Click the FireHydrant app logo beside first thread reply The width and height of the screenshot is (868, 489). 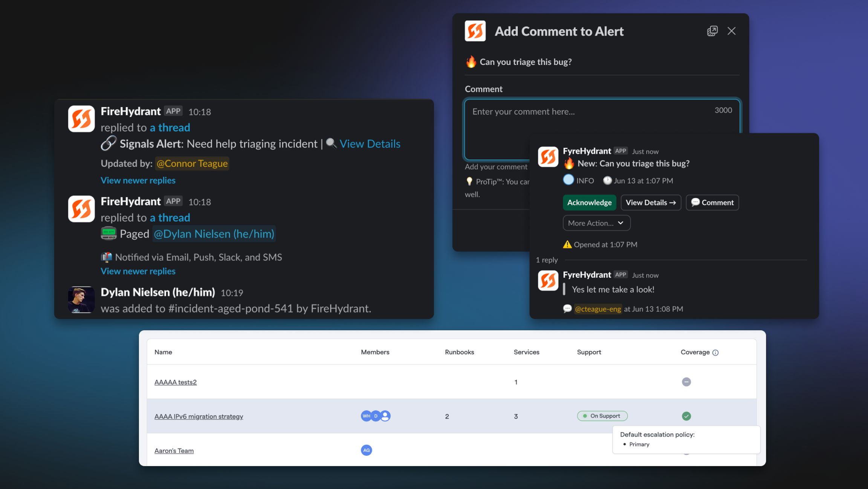click(x=81, y=119)
